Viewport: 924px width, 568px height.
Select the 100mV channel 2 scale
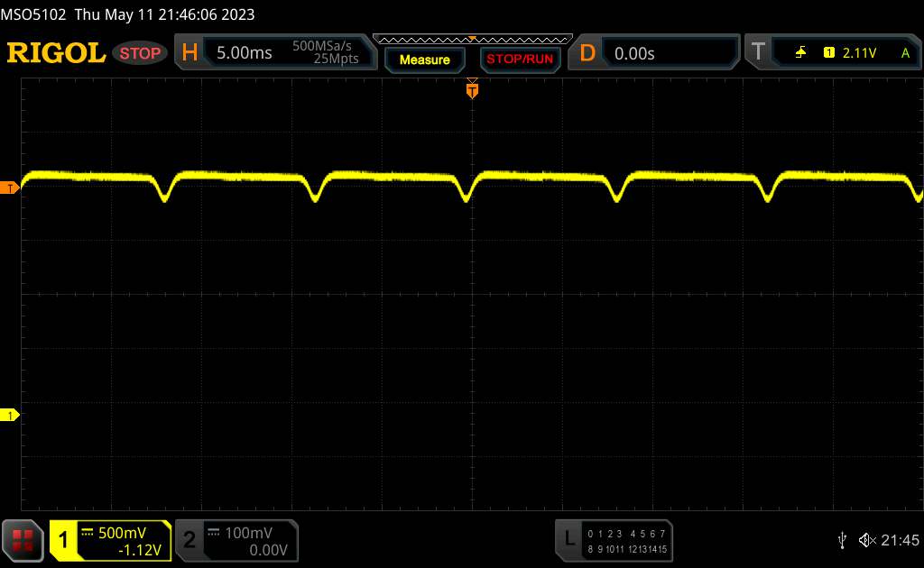click(249, 533)
